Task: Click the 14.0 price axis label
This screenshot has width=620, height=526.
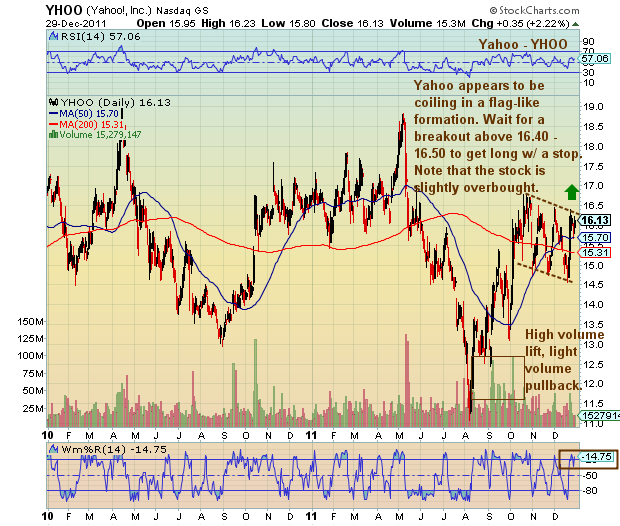Action: tap(594, 305)
